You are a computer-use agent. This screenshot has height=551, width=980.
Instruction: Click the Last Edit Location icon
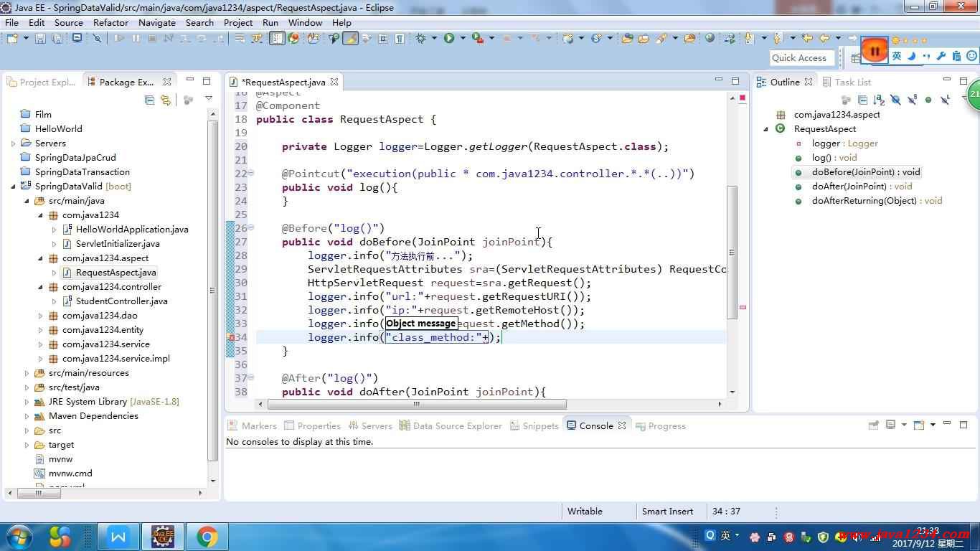pyautogui.click(x=807, y=38)
